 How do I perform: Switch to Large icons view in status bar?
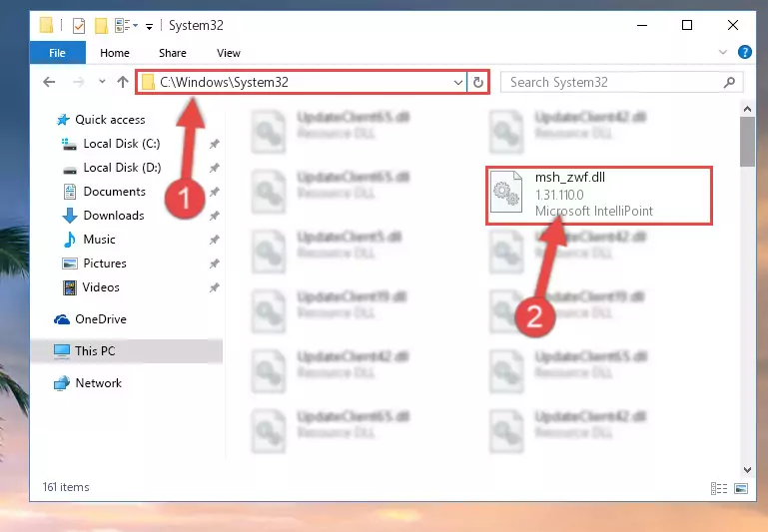click(741, 488)
